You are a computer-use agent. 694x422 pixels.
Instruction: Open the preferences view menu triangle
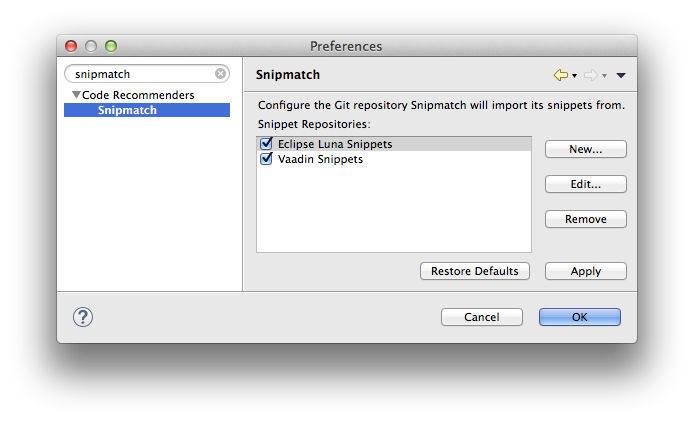[621, 75]
